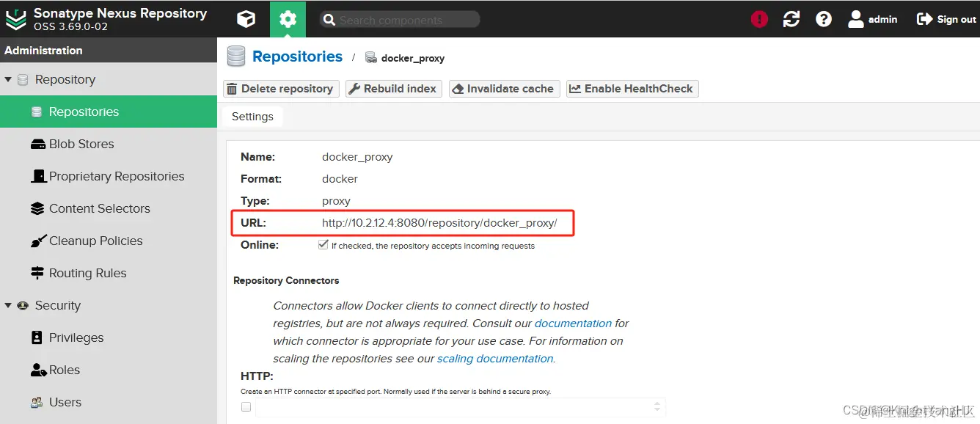Image resolution: width=980 pixels, height=424 pixels.
Task: Click the Type value proxy
Action: pyautogui.click(x=336, y=201)
